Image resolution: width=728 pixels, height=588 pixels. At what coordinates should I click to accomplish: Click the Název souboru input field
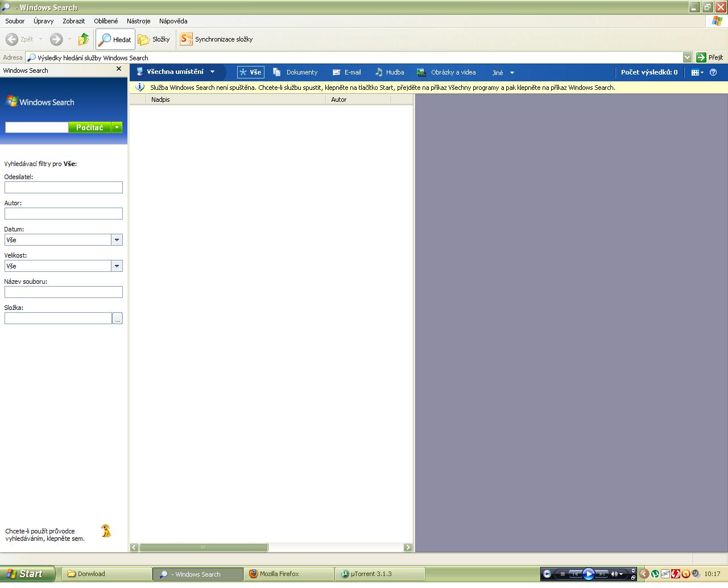pos(64,292)
